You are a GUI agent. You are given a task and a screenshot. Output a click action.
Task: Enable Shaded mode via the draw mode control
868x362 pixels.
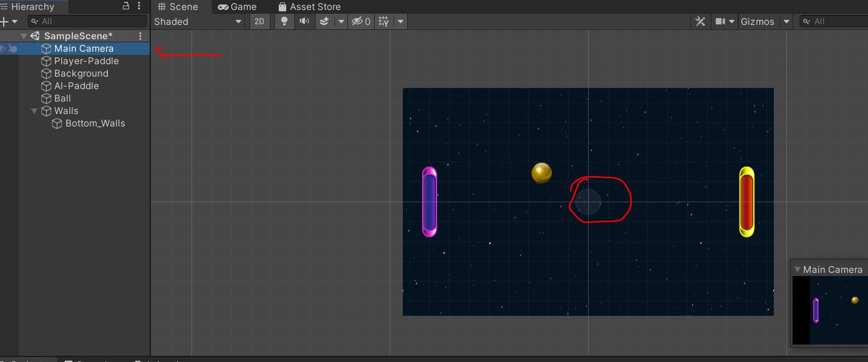coord(187,21)
